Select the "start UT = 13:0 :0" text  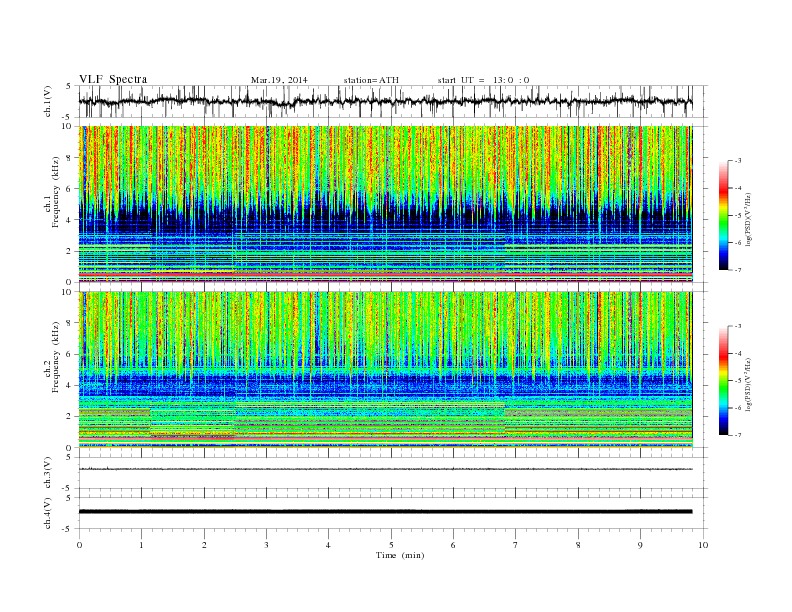[x=483, y=80]
